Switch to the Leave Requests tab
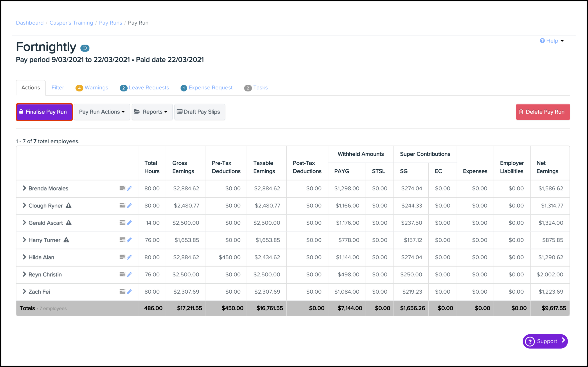 [x=144, y=88]
